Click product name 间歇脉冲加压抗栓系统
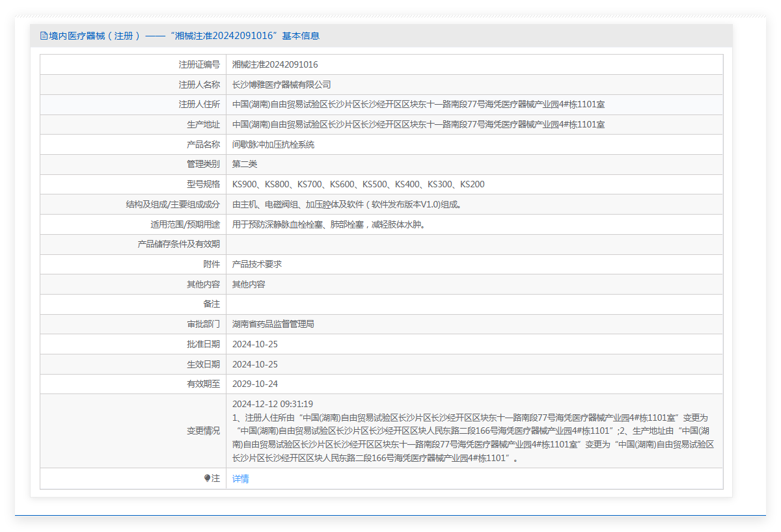 point(273,144)
